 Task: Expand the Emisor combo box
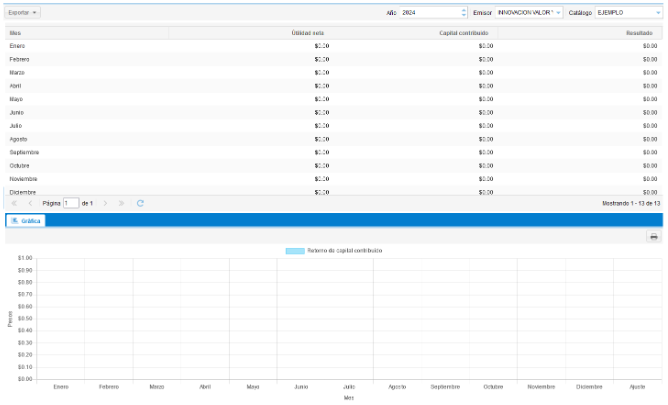pyautogui.click(x=558, y=13)
